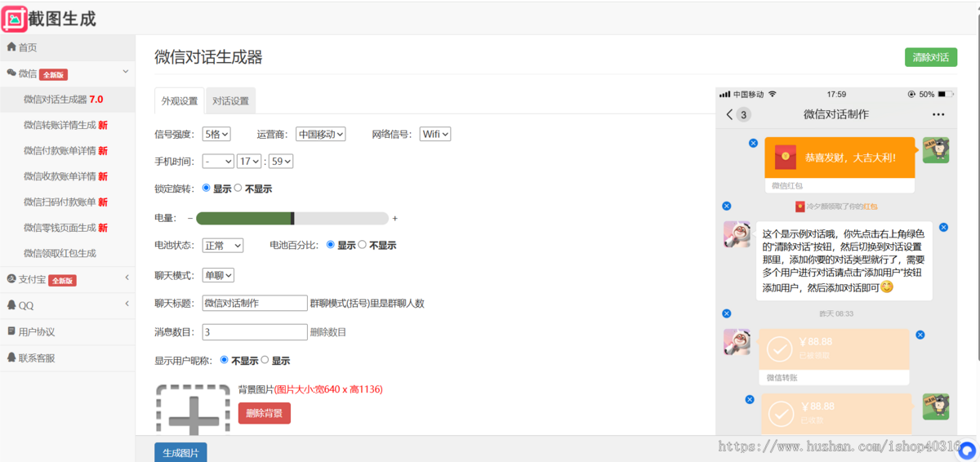The width and height of the screenshot is (980, 462).
Task: Click the avatar beside the example text message
Action: (x=737, y=234)
